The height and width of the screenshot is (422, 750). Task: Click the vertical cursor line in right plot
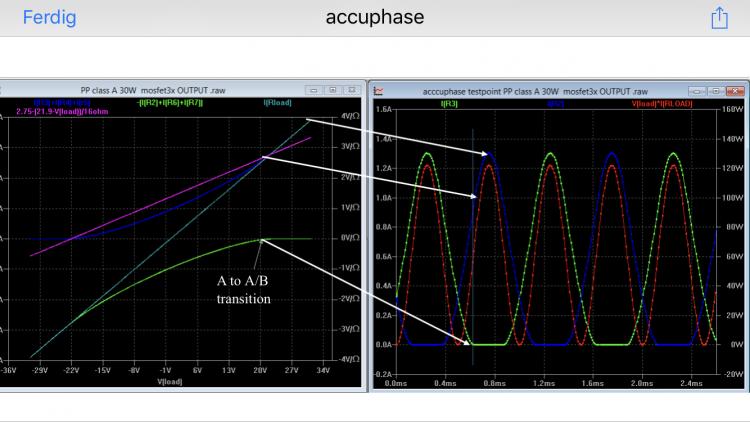[x=473, y=247]
